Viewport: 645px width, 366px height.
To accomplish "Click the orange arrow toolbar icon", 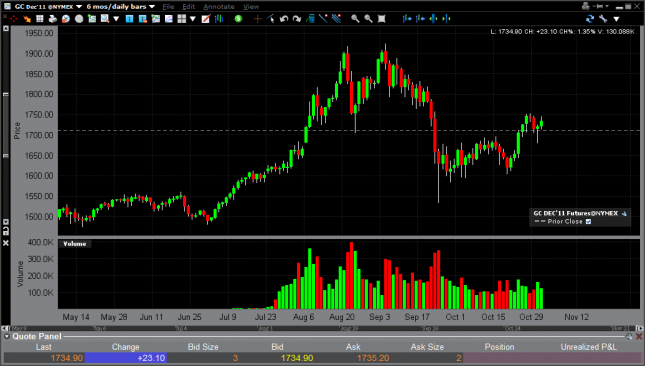I will (x=27, y=19).
